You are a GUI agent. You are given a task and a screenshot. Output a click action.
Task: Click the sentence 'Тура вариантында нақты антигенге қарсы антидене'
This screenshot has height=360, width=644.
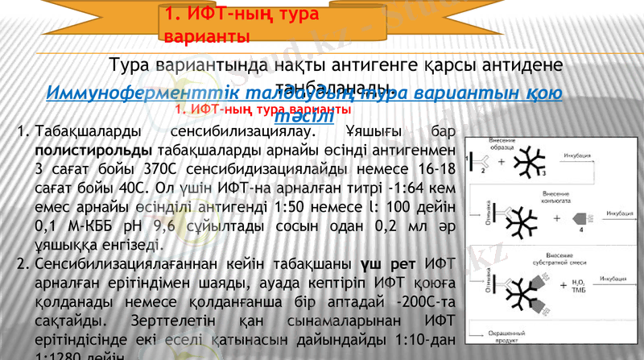(x=336, y=65)
